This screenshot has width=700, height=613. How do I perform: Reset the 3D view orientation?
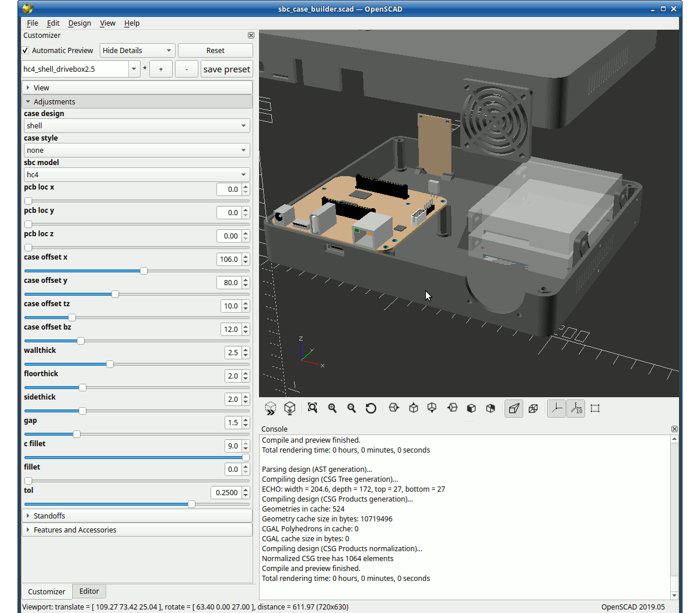pyautogui.click(x=371, y=408)
